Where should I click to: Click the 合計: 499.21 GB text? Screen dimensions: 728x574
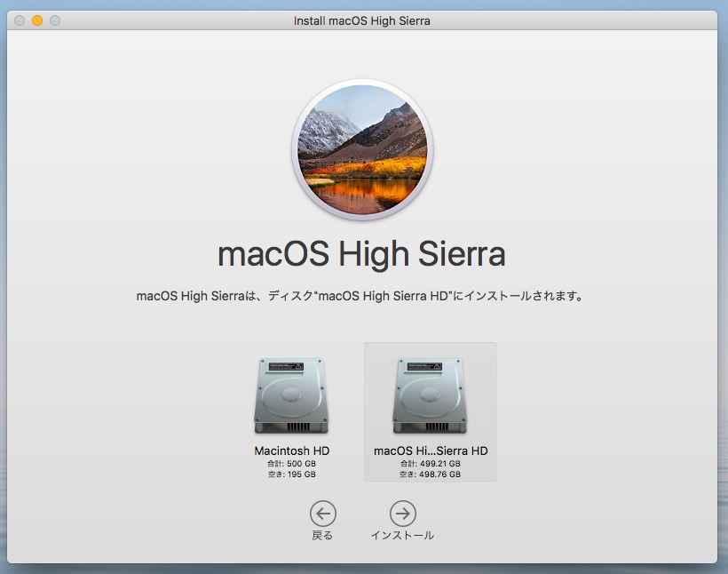point(431,464)
